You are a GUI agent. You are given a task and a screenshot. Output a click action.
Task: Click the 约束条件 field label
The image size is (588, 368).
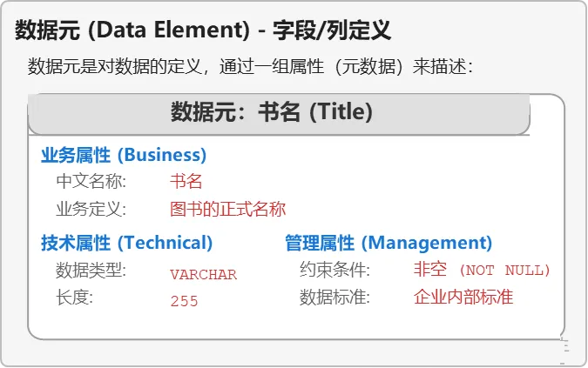point(335,271)
